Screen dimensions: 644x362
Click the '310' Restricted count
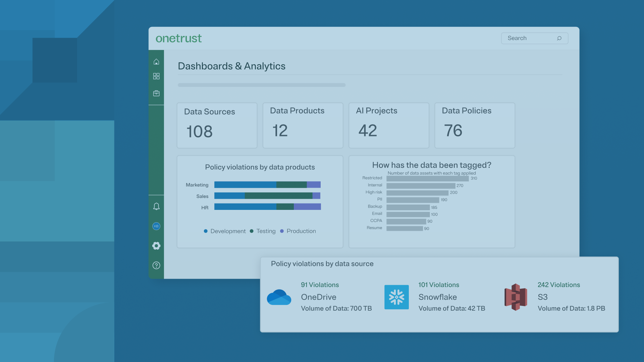pos(474,178)
